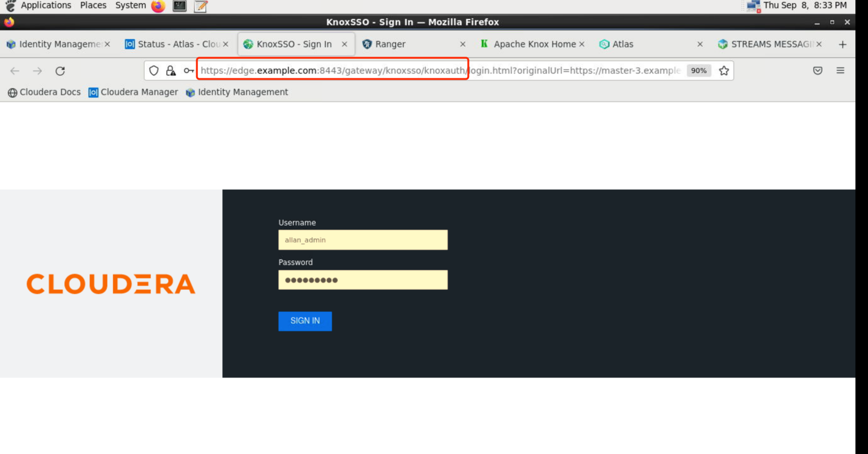The height and width of the screenshot is (454, 868).
Task: Click the saved logins key icon
Action: tap(189, 71)
